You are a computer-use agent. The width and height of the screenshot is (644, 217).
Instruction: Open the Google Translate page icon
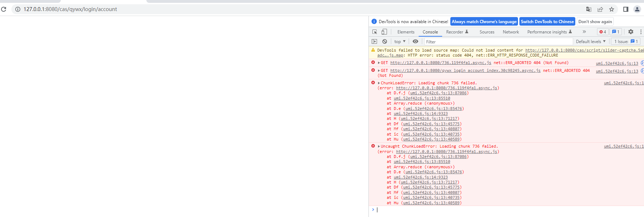coord(589,9)
